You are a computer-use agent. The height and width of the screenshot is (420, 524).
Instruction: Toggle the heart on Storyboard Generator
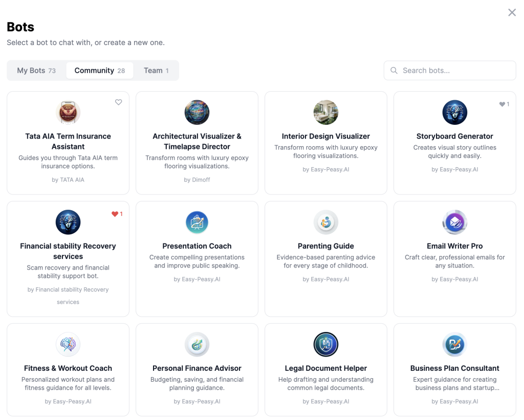503,104
